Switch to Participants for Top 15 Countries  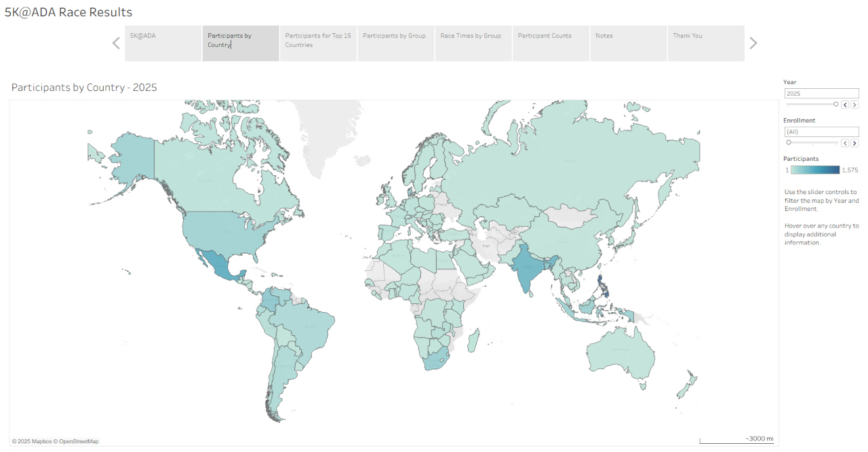click(x=318, y=43)
